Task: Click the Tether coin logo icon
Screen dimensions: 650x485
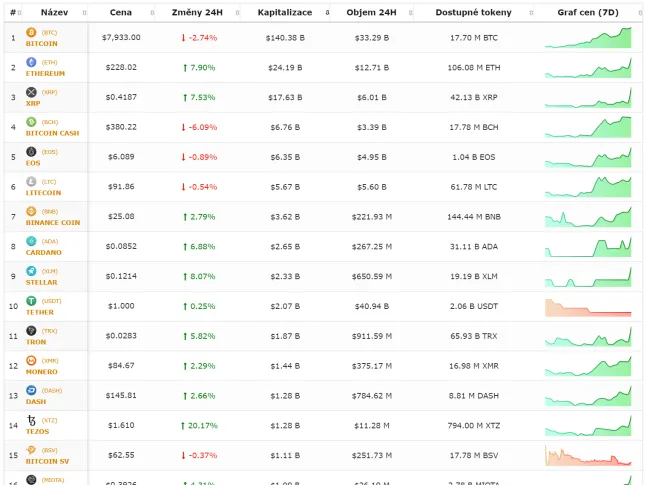Action: [31, 301]
